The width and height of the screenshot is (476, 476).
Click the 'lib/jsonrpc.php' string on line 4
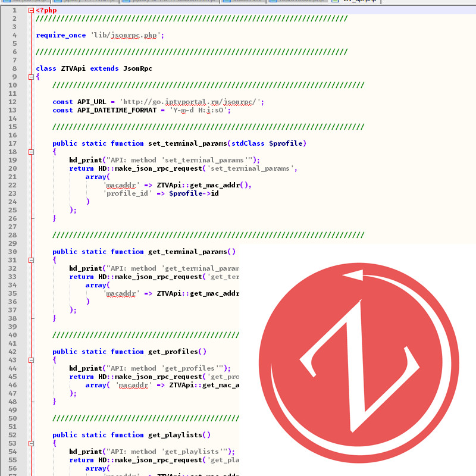(x=126, y=35)
